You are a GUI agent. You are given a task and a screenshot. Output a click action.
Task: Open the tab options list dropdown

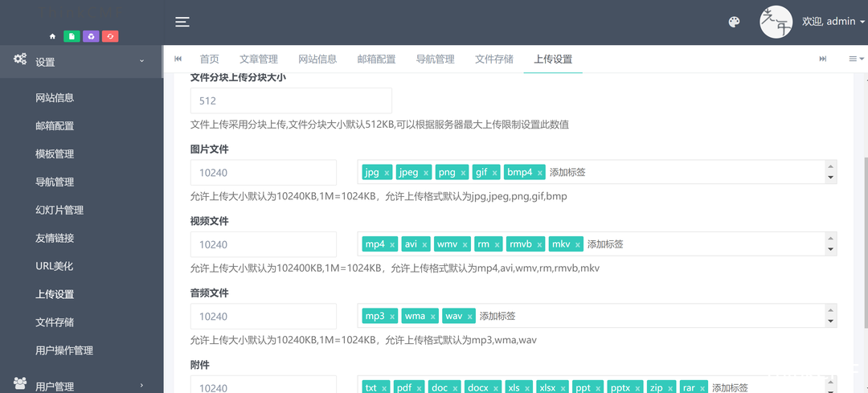click(x=857, y=59)
